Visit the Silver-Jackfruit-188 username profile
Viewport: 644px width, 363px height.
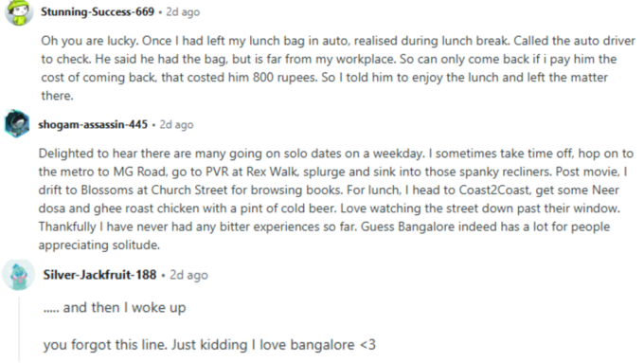(99, 275)
